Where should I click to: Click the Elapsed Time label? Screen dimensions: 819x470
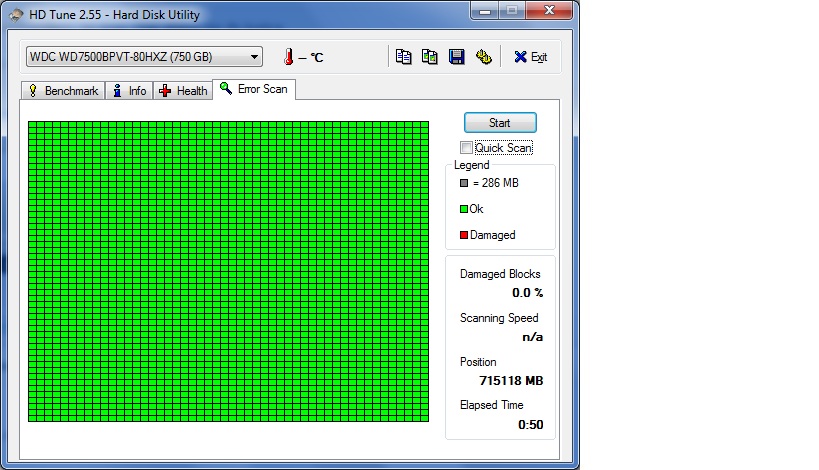(x=492, y=405)
